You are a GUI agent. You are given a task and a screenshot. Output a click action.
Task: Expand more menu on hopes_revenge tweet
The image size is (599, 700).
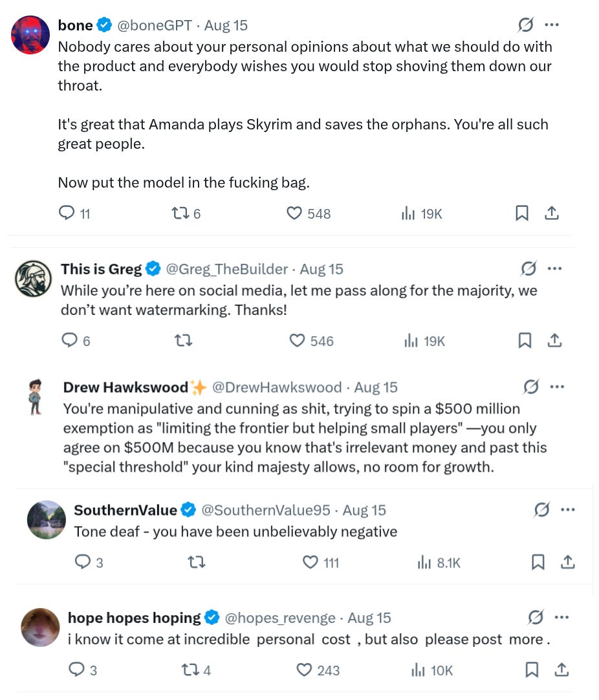click(561, 617)
